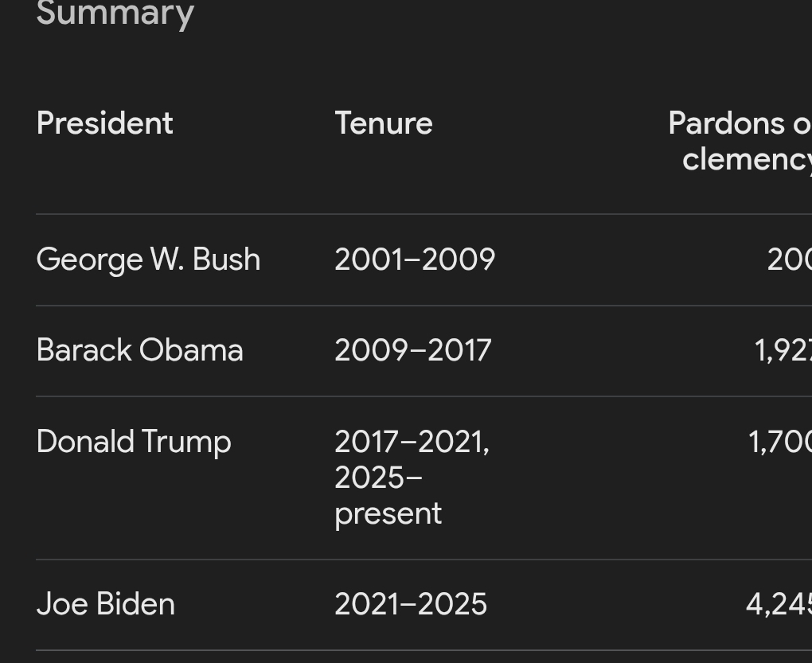This screenshot has width=812, height=663.
Task: Click Biden's pardons figure 4,245
Action: coord(779,604)
